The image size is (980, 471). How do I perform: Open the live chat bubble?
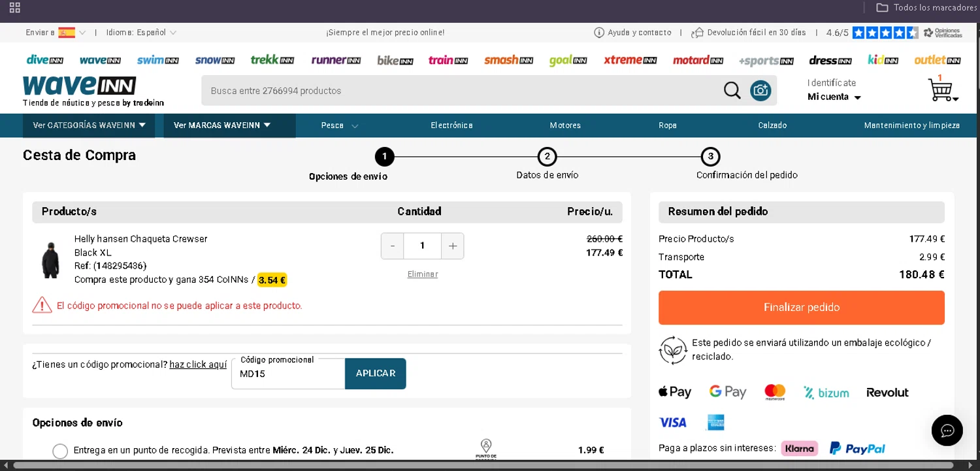point(947,430)
